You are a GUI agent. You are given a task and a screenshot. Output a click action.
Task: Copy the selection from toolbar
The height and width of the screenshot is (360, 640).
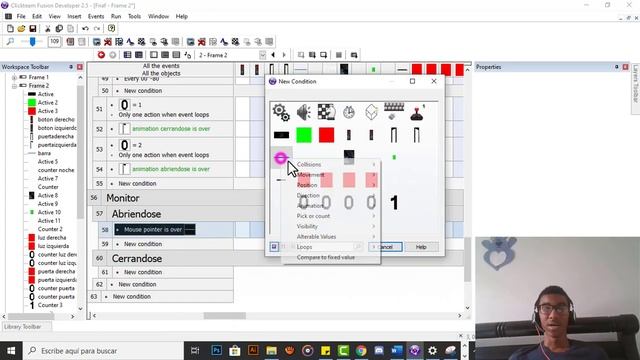click(x=59, y=29)
